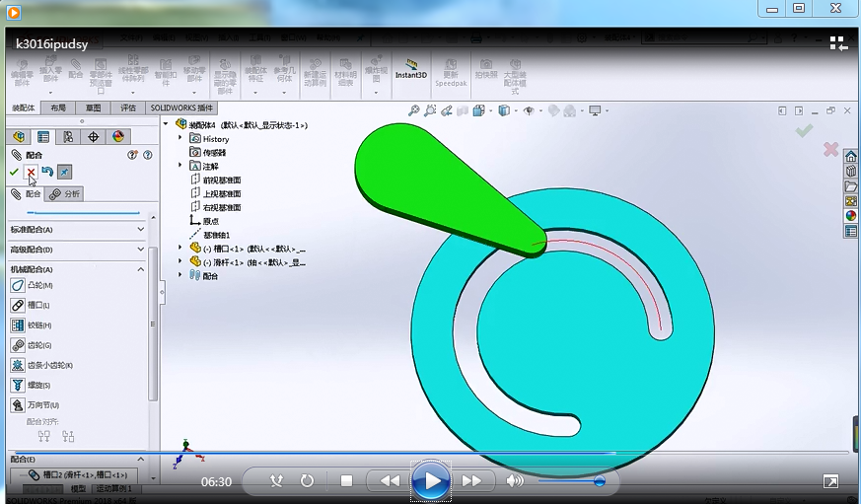Viewport: 861px width, 504px height.
Task: Expand the Standard Mates (标准配合) section
Action: click(141, 230)
